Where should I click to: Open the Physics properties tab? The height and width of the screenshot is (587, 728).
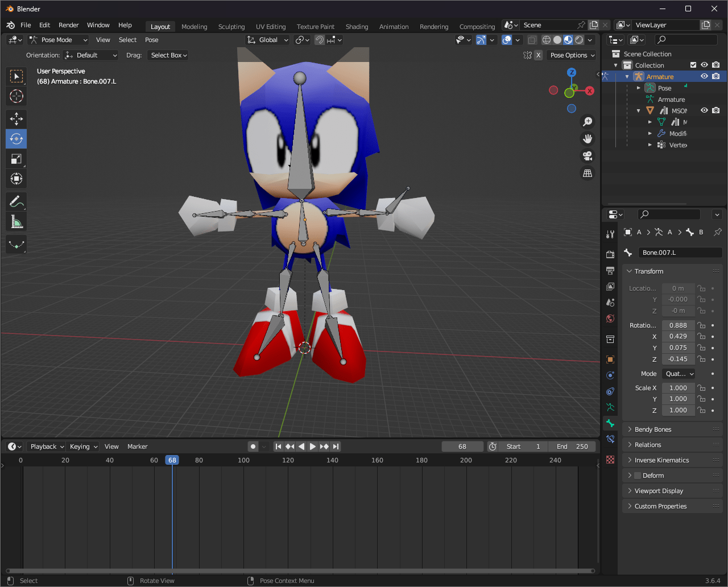(x=610, y=375)
